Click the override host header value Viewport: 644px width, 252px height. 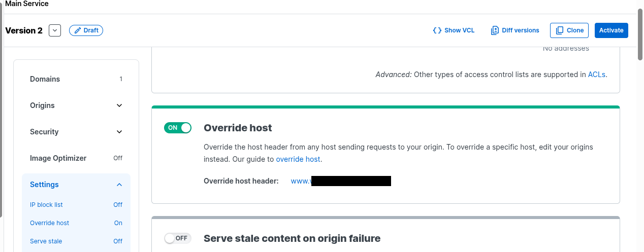(340, 181)
